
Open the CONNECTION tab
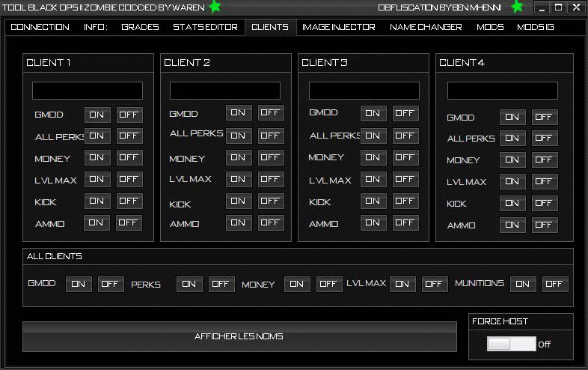pos(40,27)
